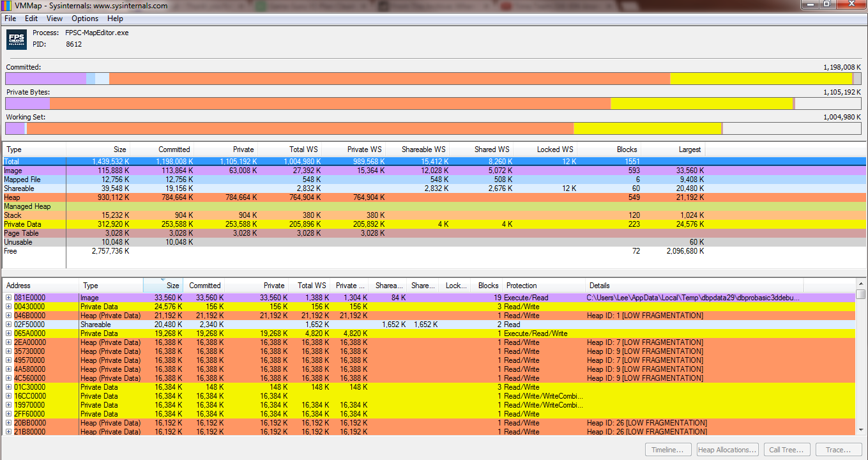The width and height of the screenshot is (868, 460).
Task: Click the Committed header in the details list
Action: coord(204,286)
